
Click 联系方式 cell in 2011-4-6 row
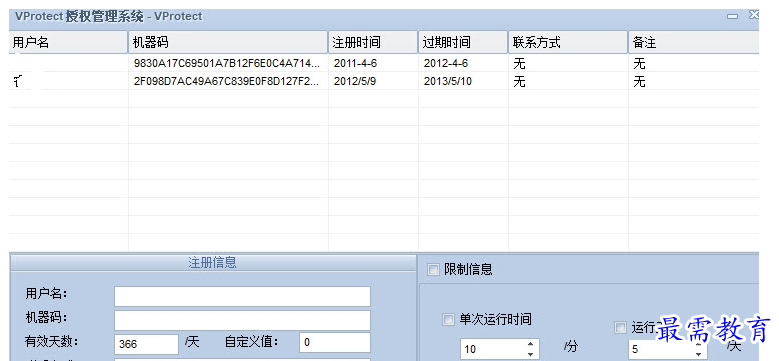[x=519, y=64]
